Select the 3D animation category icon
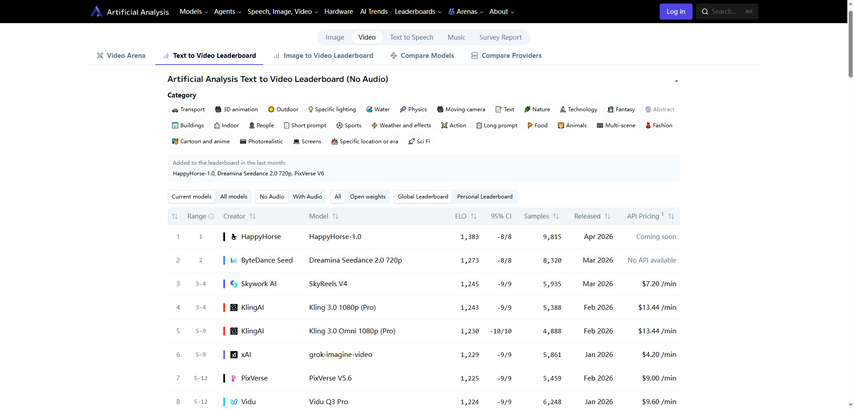Viewport: 854px width, 409px height. pos(218,109)
